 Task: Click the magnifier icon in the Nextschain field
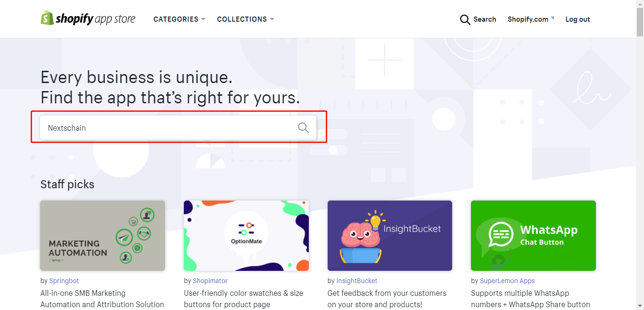(x=303, y=127)
